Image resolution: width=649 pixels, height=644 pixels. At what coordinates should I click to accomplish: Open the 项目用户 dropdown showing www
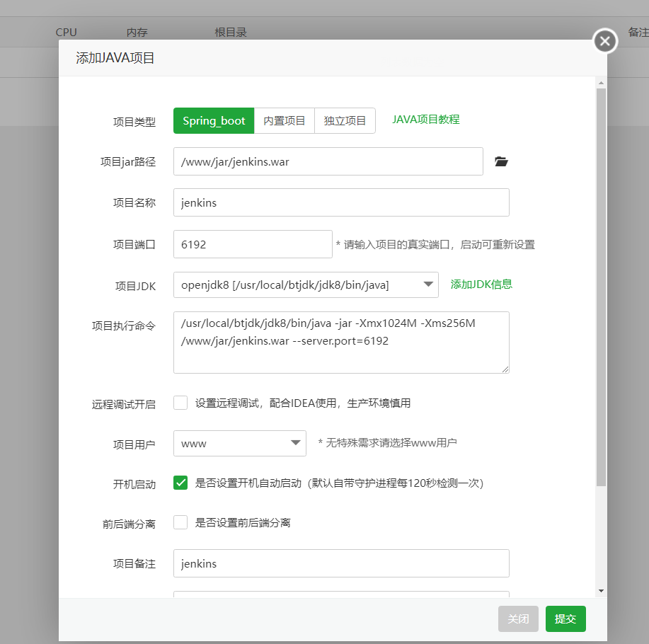(x=240, y=443)
